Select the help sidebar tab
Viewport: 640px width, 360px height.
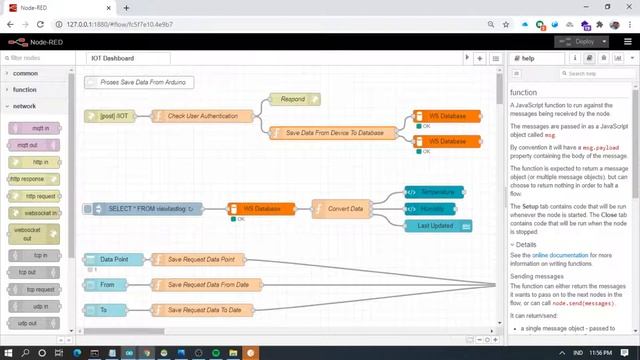click(537, 58)
